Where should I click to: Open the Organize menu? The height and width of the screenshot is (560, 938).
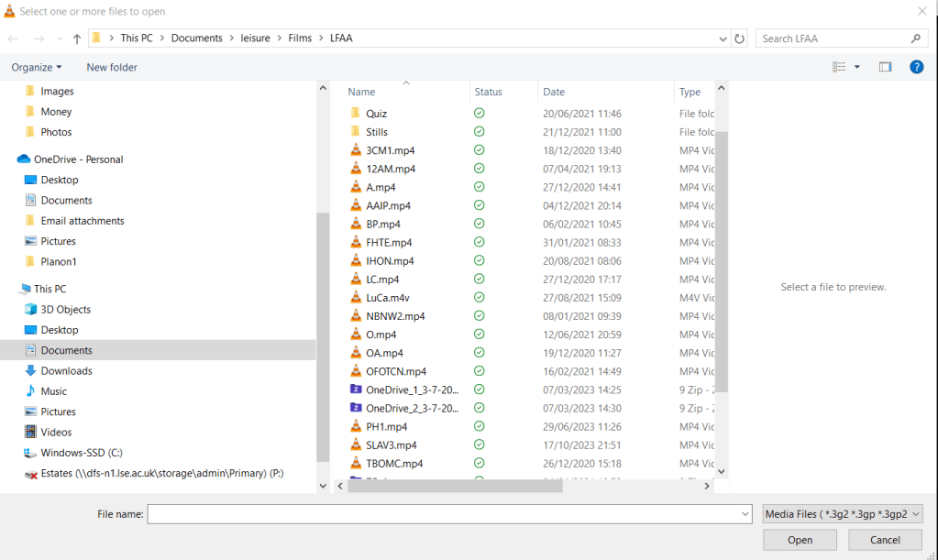point(37,67)
